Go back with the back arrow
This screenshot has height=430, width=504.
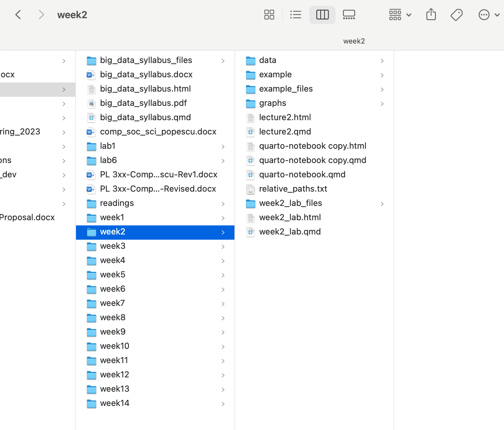[18, 15]
